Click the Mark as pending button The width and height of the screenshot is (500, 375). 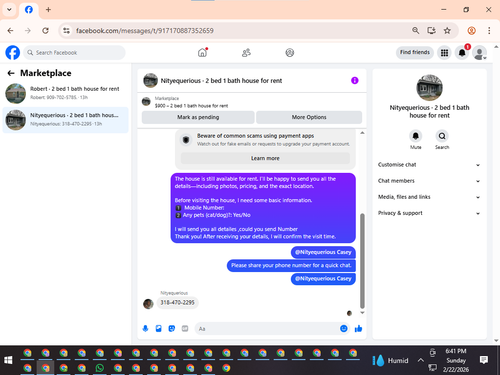click(198, 117)
